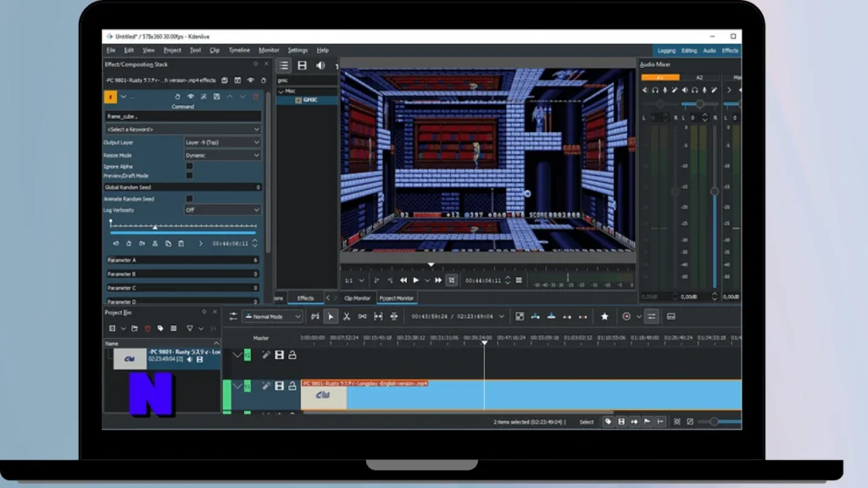Click the timeline preview render record icon
Screen dimensions: 868x488
tap(626, 317)
